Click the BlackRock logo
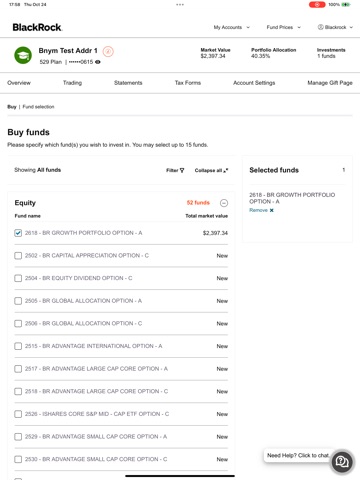The image size is (360, 480). [37, 27]
